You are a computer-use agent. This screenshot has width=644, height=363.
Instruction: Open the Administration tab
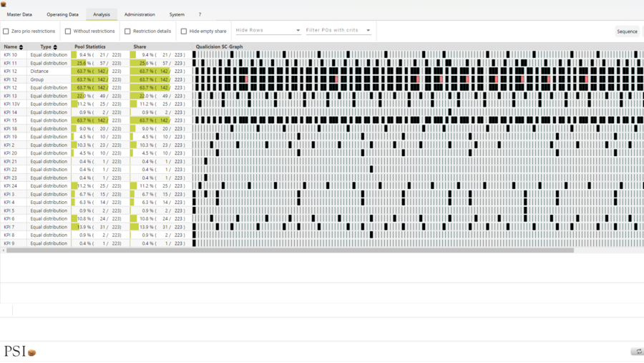(140, 14)
